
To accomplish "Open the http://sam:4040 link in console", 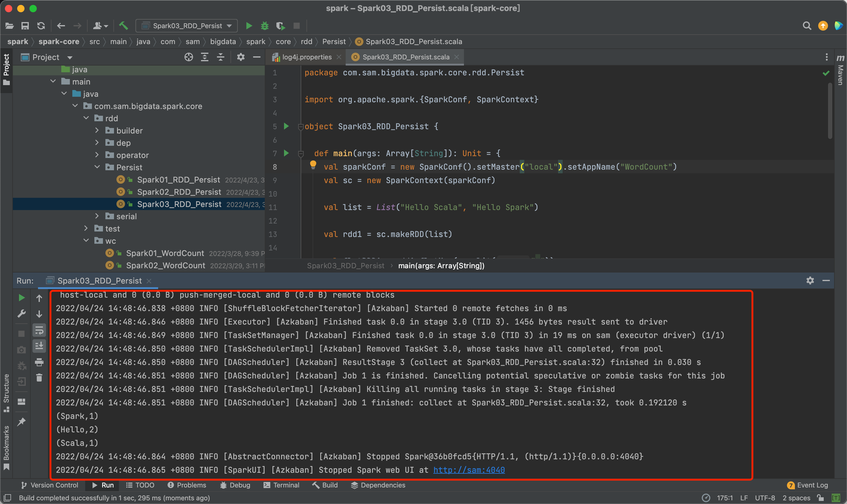I will [469, 470].
